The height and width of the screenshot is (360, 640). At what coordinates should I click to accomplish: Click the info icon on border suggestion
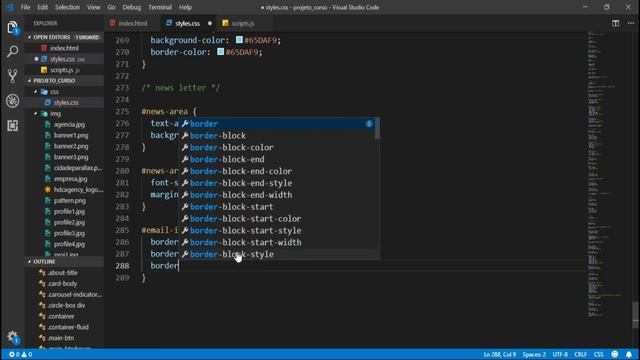point(369,124)
